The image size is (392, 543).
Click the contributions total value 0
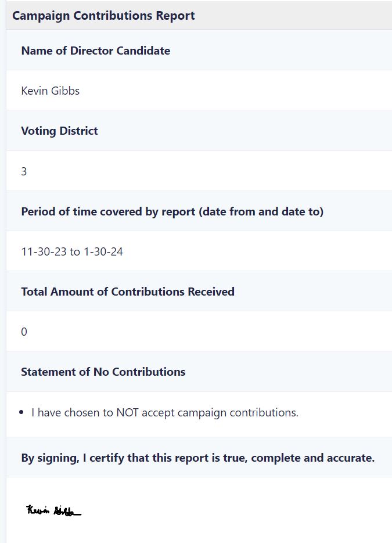tap(24, 332)
